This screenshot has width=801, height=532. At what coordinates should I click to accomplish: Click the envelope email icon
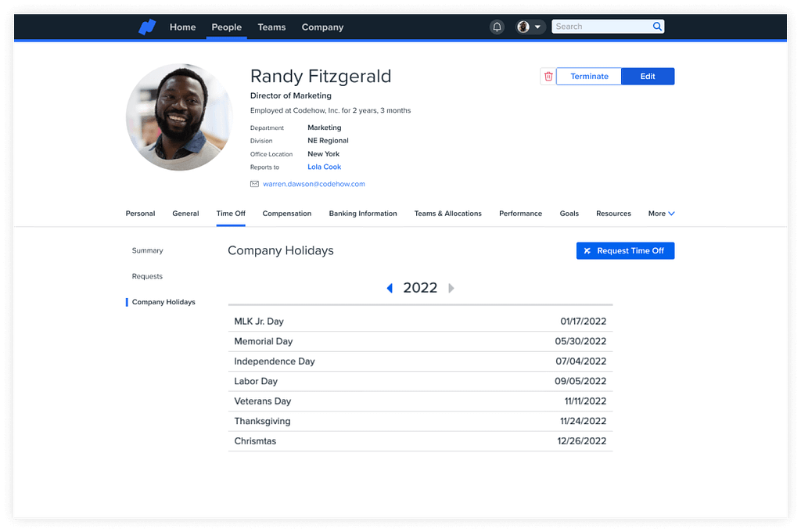point(254,184)
